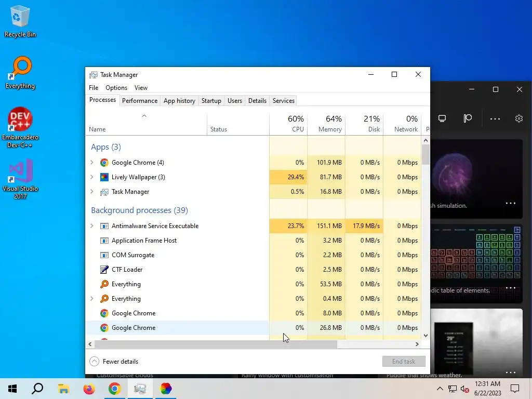Expand the Google Chrome (4) app group
This screenshot has height=399, width=532.
point(91,163)
